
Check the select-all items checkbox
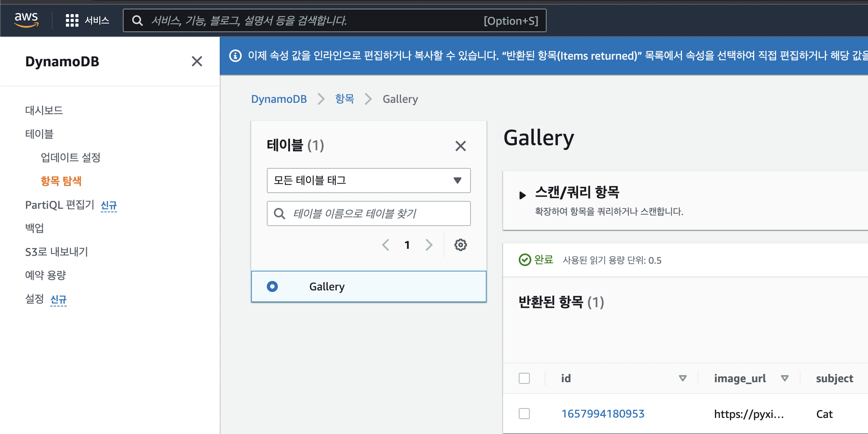[x=524, y=378]
